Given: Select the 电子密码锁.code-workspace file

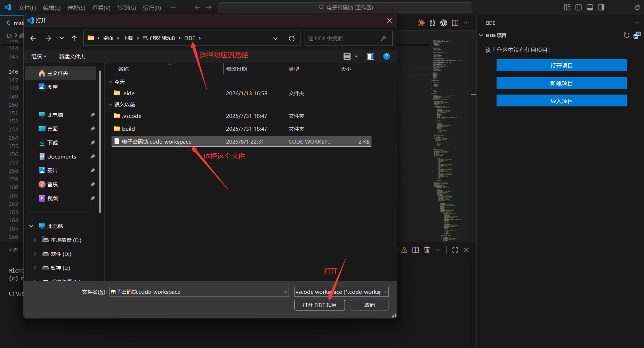Looking at the screenshot, I should coord(156,141).
